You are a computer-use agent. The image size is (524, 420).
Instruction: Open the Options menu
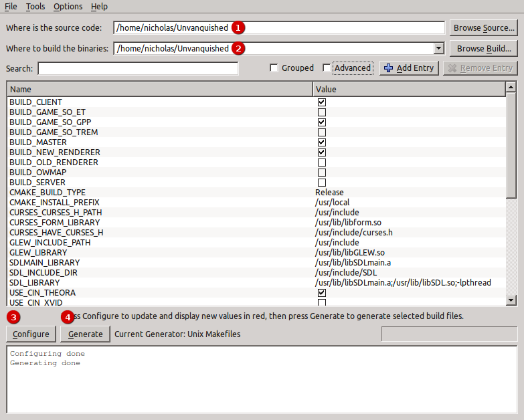pos(68,7)
